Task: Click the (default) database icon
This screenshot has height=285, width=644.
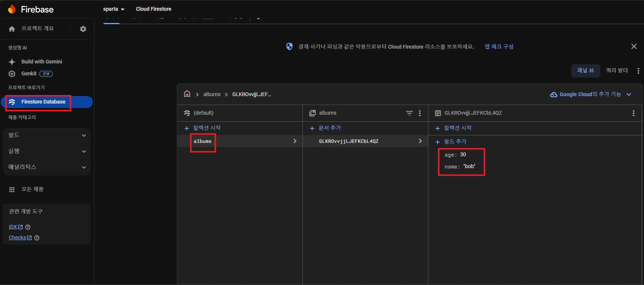Action: point(187,113)
